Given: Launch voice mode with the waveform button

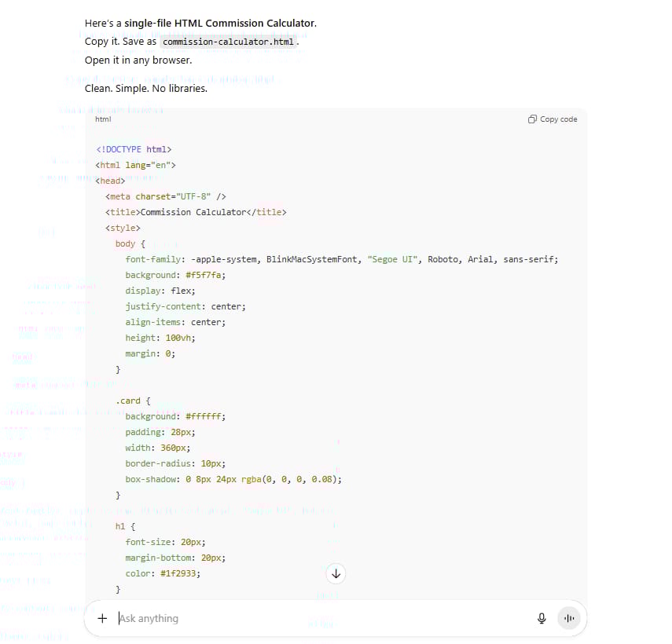Looking at the screenshot, I should (x=569, y=618).
